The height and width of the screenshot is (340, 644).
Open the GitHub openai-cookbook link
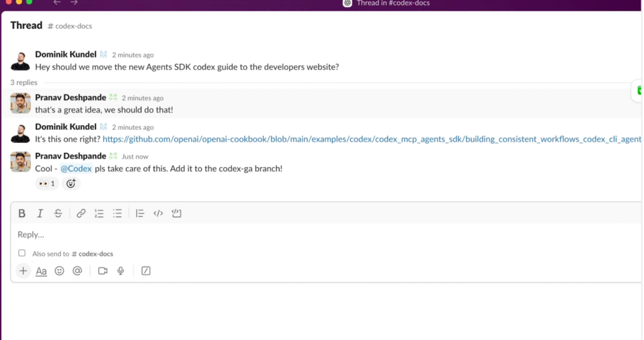click(x=371, y=139)
